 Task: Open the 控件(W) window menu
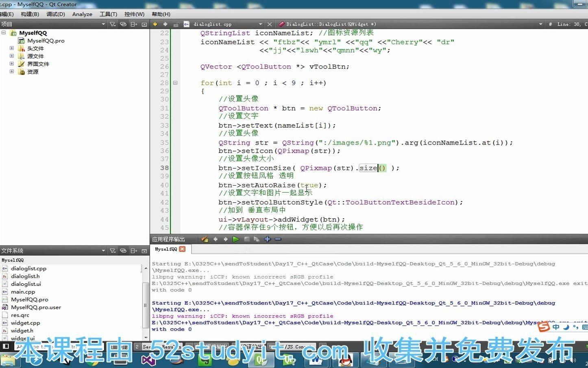coord(134,14)
